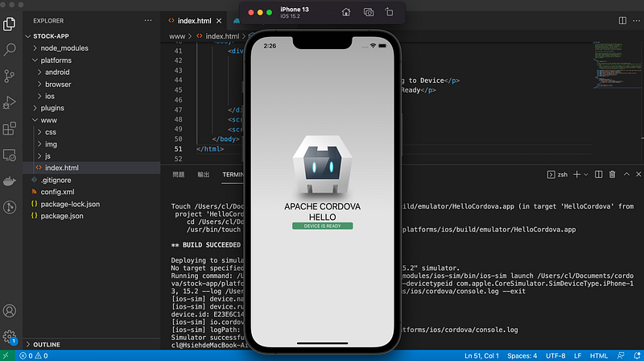Click Cordova robot logo in simulator
The height and width of the screenshot is (361, 644).
[323, 164]
